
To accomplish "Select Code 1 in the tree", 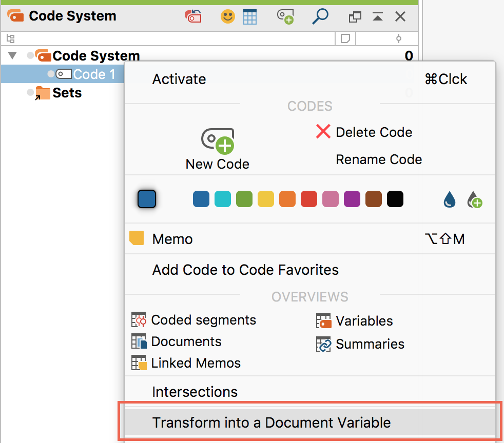I will [94, 74].
